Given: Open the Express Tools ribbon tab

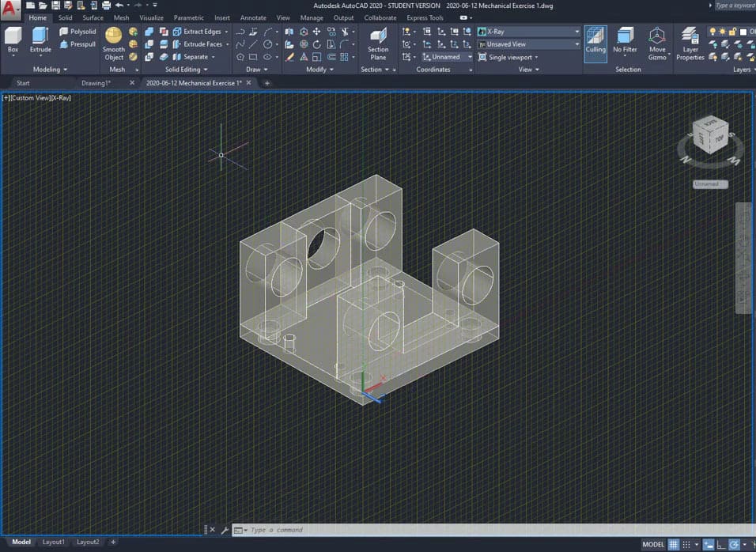Looking at the screenshot, I should 425,18.
